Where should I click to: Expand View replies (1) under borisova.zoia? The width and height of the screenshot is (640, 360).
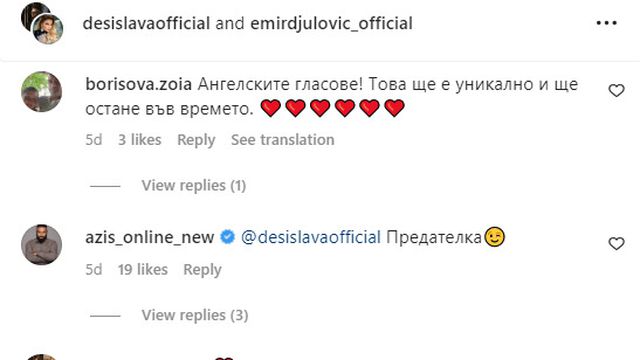coord(194,186)
